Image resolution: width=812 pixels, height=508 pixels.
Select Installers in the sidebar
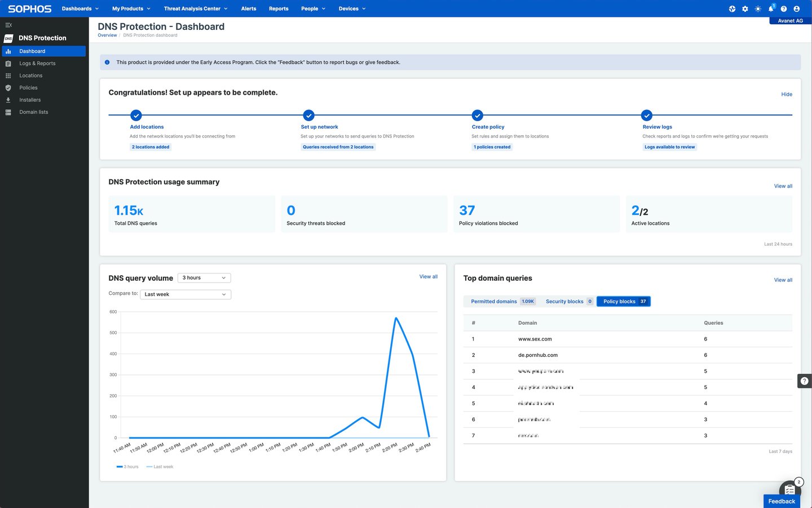[44, 100]
